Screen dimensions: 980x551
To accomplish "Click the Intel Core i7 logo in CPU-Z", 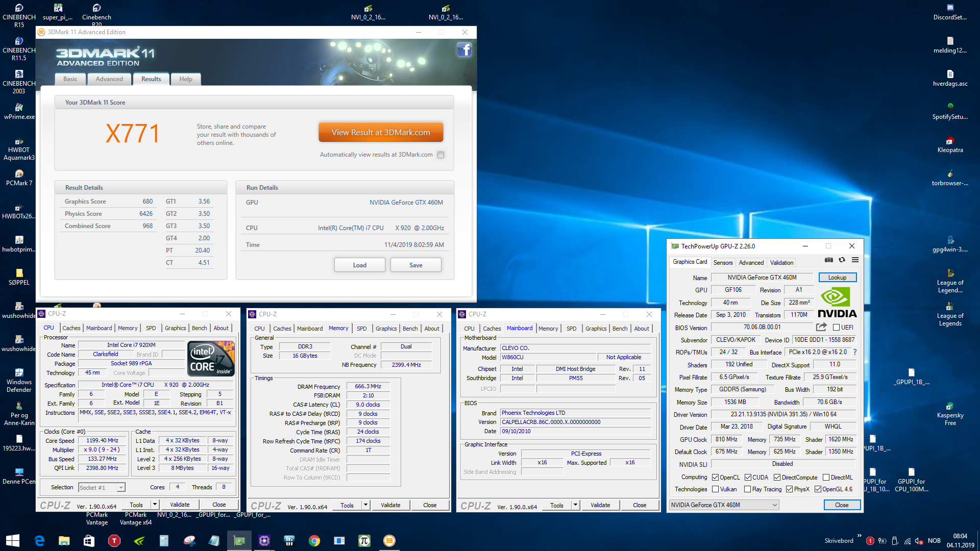I will [x=211, y=358].
